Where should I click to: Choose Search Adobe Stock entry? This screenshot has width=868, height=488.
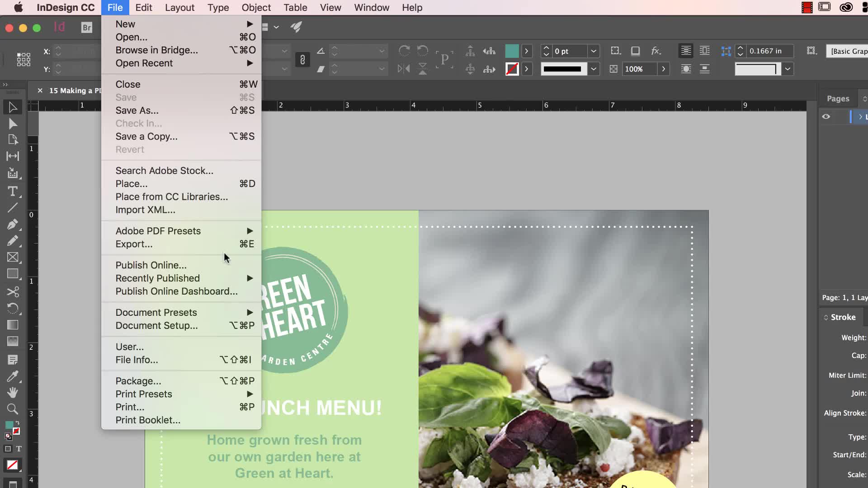click(x=181, y=171)
